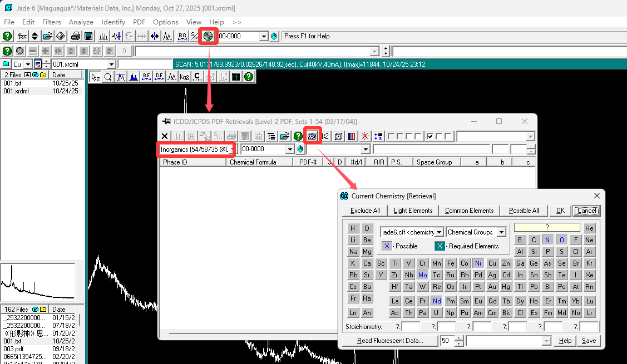Open the folder icon in PDF Retrievals toolbar

tap(285, 136)
